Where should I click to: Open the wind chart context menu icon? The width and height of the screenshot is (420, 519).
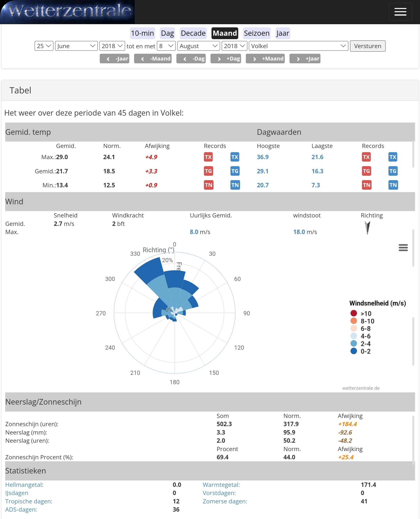[x=403, y=248]
